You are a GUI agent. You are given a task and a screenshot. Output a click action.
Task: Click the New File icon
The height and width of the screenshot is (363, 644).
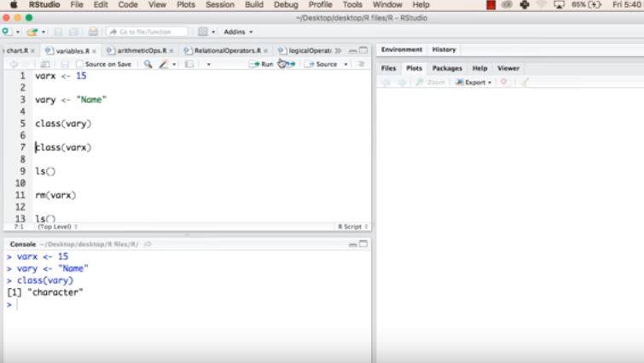click(6, 32)
